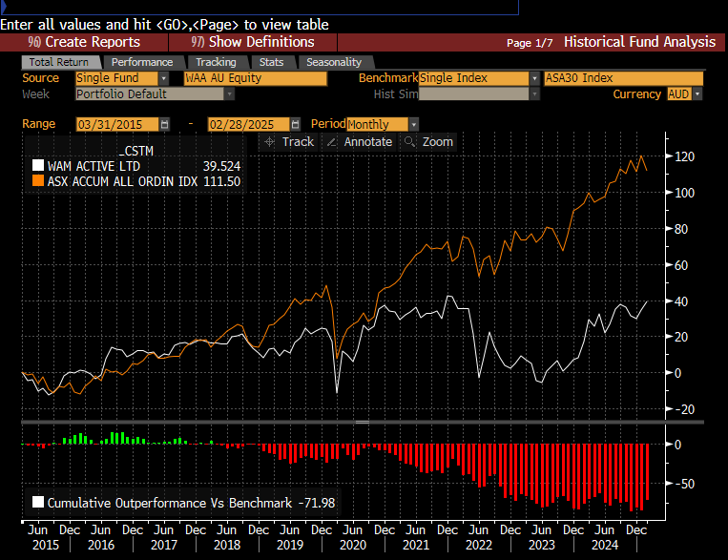Click the Cumulative Outperformance legend swatch

click(x=38, y=503)
